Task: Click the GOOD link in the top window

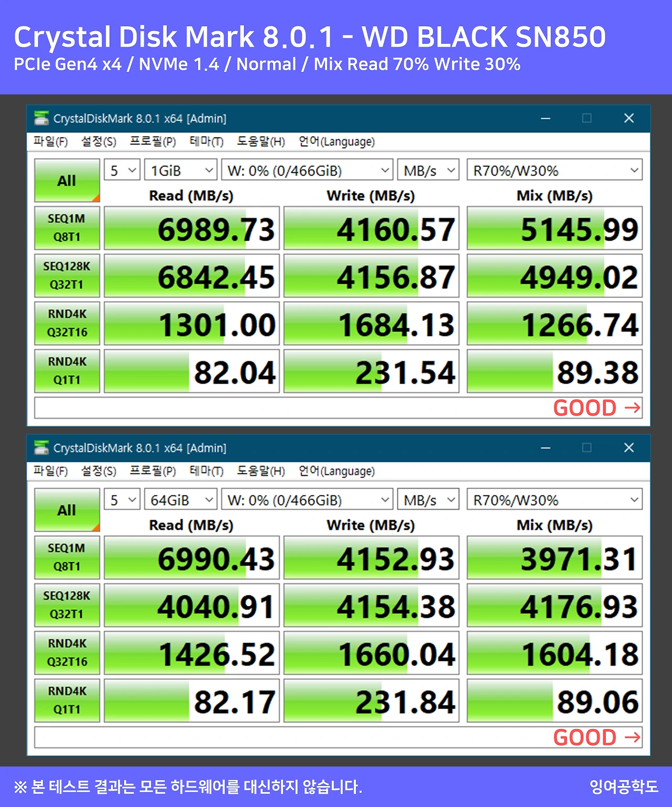Action: 595,407
